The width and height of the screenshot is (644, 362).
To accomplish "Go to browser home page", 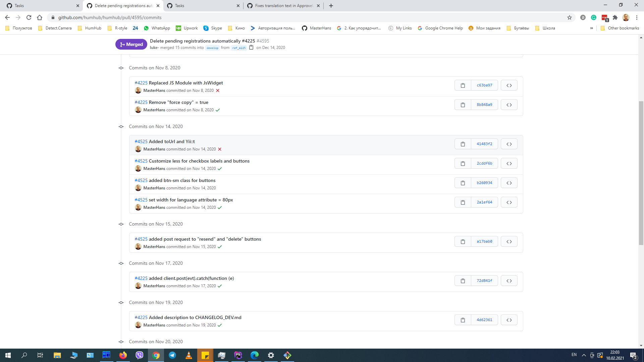I will 40,17.
